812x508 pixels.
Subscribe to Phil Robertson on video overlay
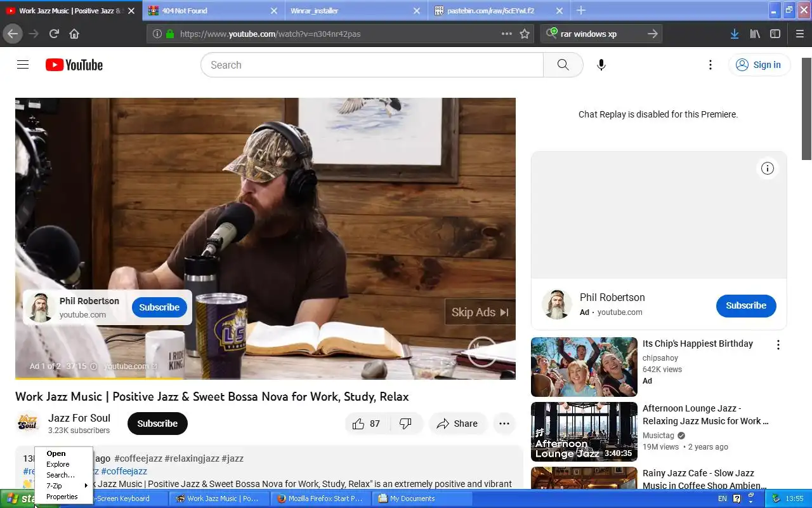click(x=159, y=307)
